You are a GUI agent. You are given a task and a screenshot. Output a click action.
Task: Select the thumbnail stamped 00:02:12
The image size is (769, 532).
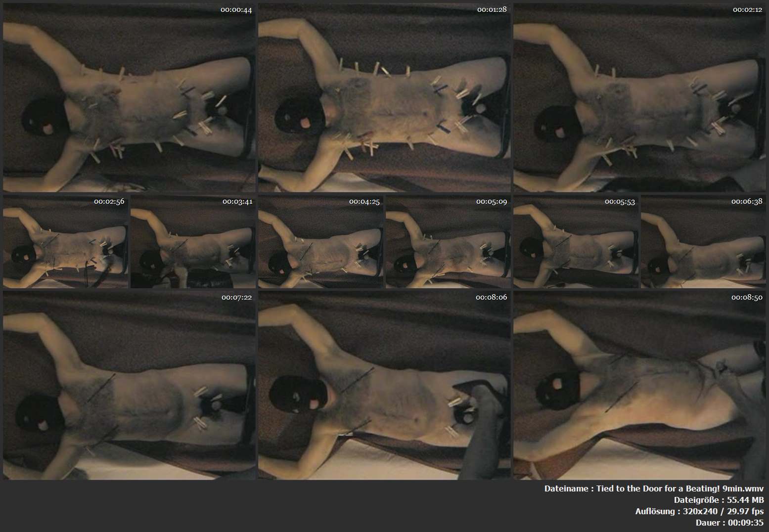pos(639,97)
